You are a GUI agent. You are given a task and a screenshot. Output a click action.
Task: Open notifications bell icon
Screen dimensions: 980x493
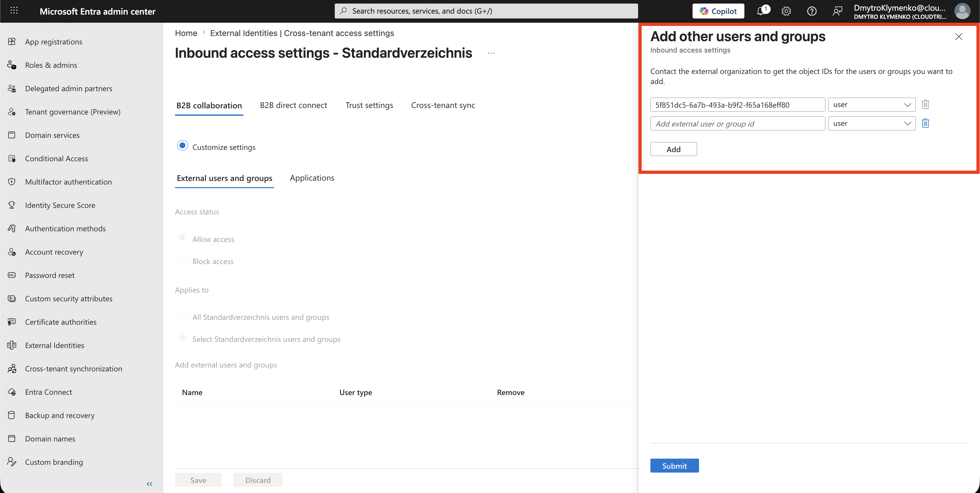(761, 11)
